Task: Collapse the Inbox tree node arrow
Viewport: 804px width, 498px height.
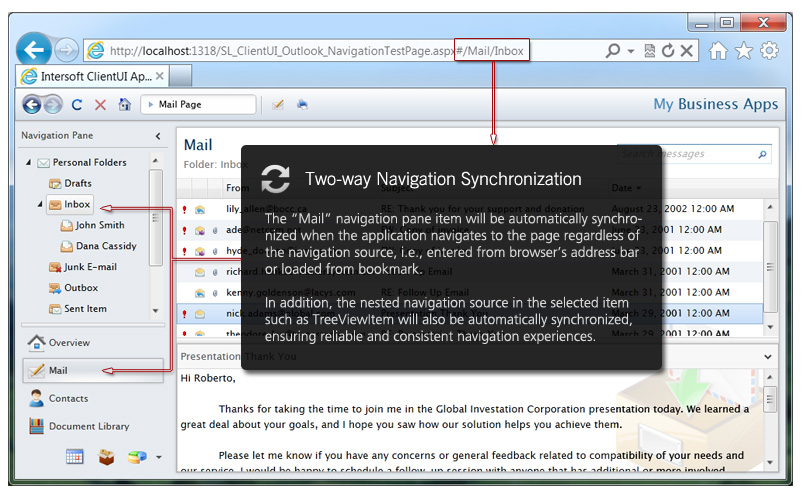Action: click(40, 204)
